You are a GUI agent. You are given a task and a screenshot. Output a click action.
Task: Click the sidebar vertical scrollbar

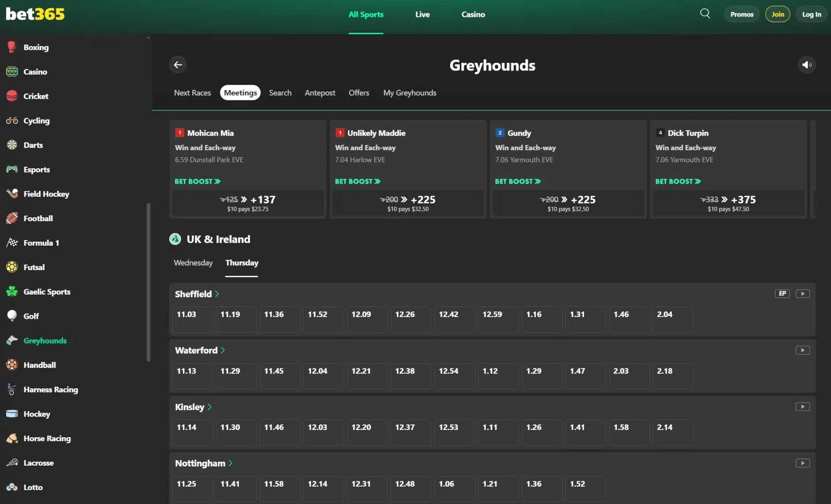[148, 282]
